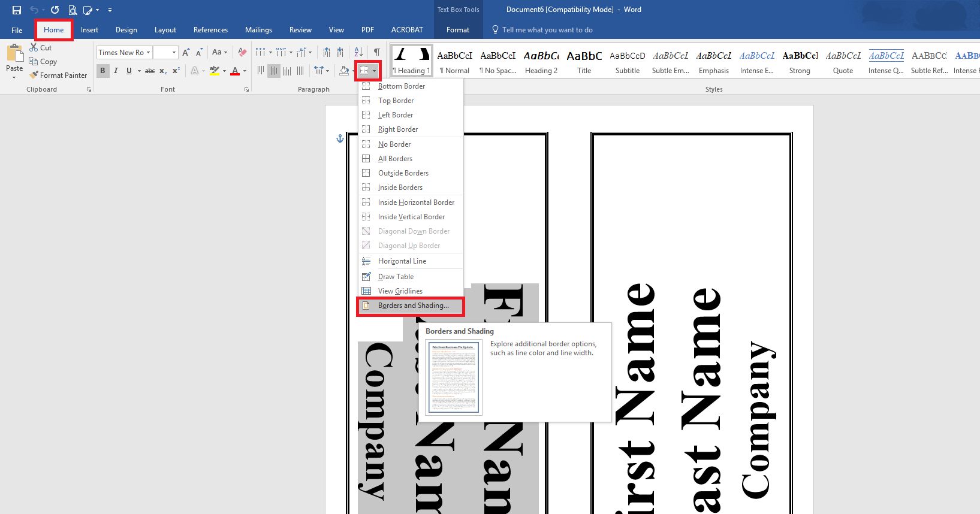Image resolution: width=980 pixels, height=514 pixels.
Task: Select Borders and Shading menu entry
Action: pyautogui.click(x=413, y=306)
